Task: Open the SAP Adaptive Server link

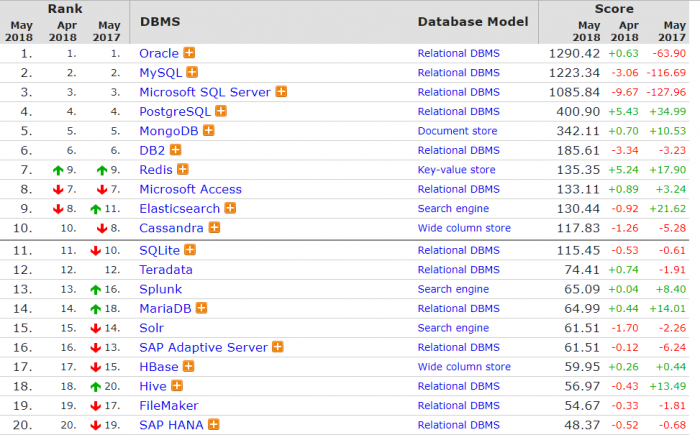Action: coord(204,347)
